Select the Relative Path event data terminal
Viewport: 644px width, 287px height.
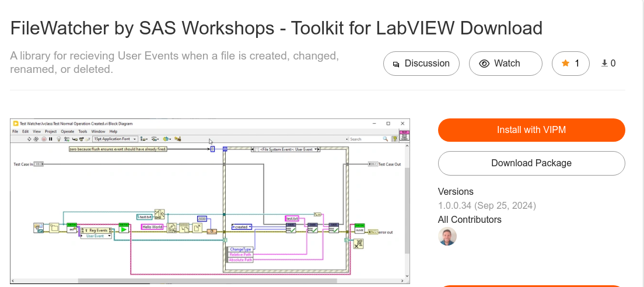[x=241, y=254]
